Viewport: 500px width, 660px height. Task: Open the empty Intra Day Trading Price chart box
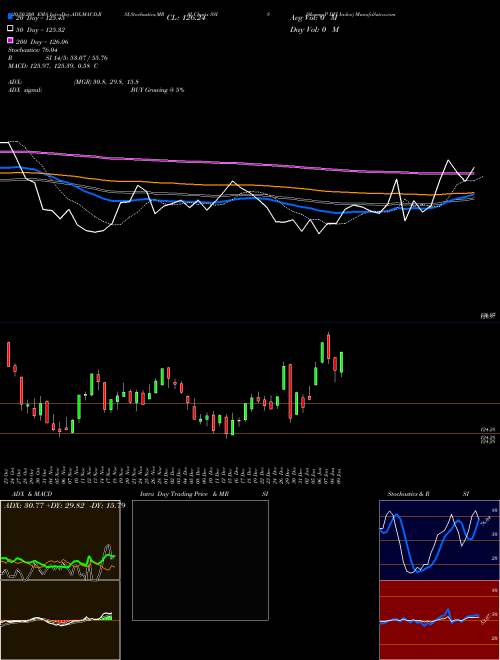[200, 560]
